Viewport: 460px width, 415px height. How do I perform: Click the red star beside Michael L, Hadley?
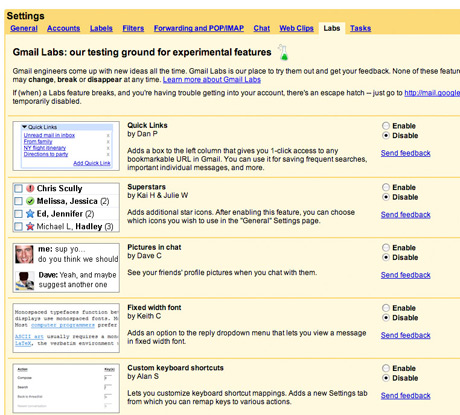click(30, 226)
